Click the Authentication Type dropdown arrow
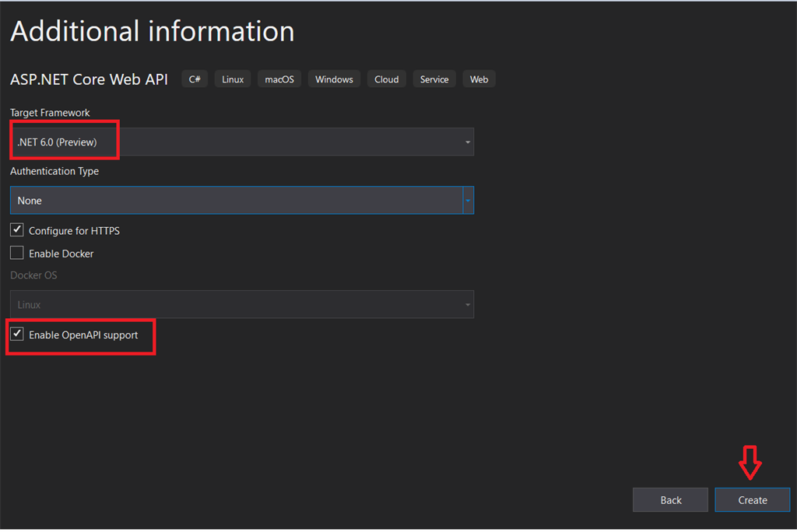 (468, 200)
